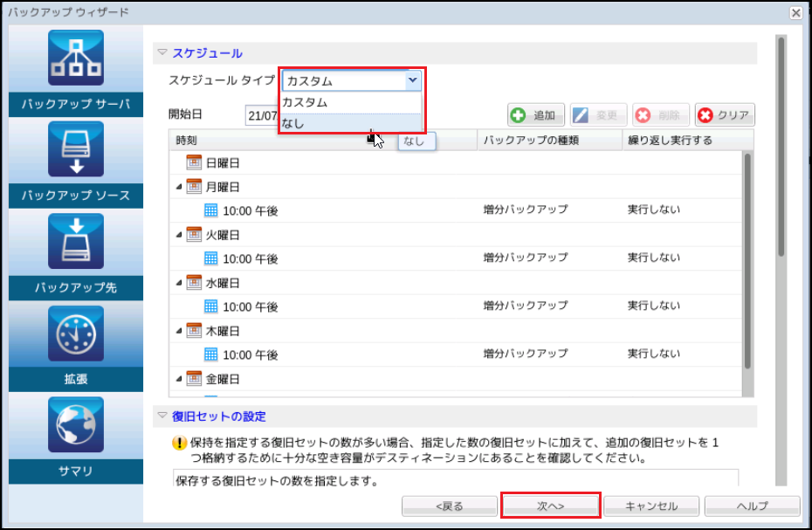
Task: Collapse the スケジュール section triangle
Action: 162,52
